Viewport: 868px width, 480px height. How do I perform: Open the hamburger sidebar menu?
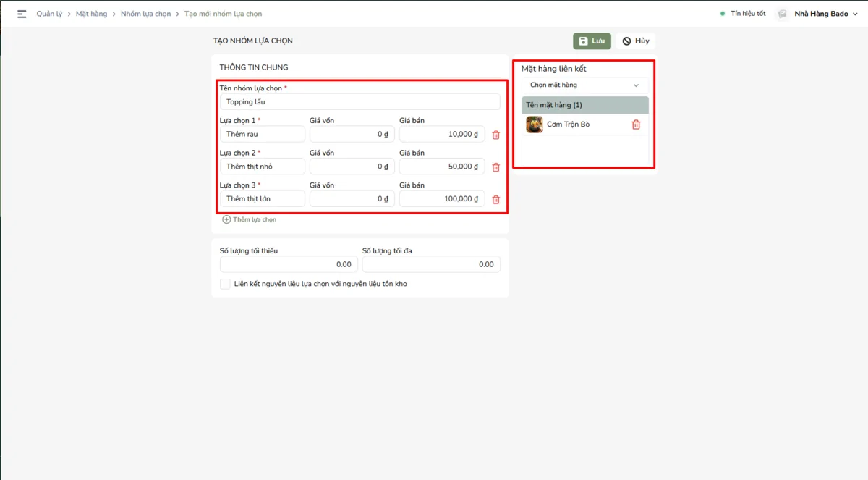click(x=22, y=14)
